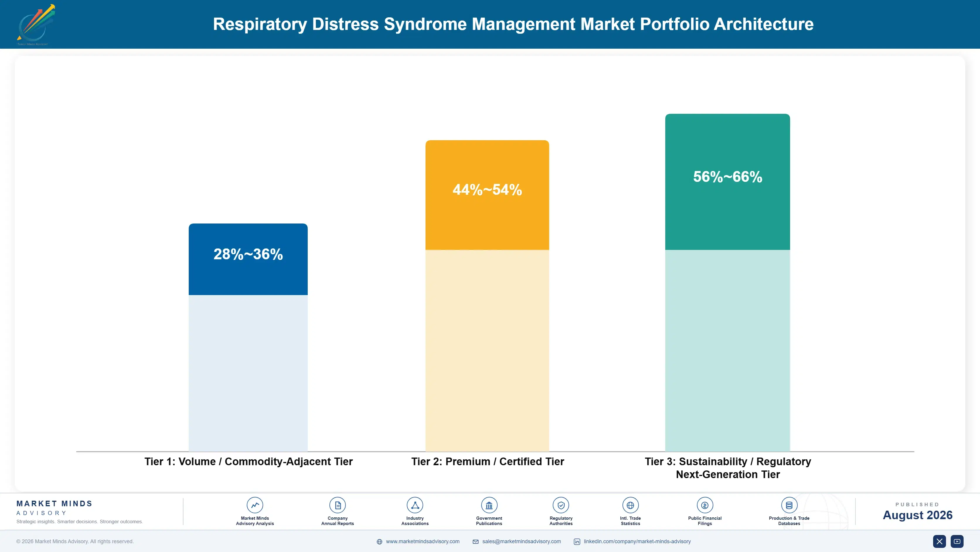980x552 pixels.
Task: Click the light blue Tier 1 lower bar
Action: (x=248, y=373)
